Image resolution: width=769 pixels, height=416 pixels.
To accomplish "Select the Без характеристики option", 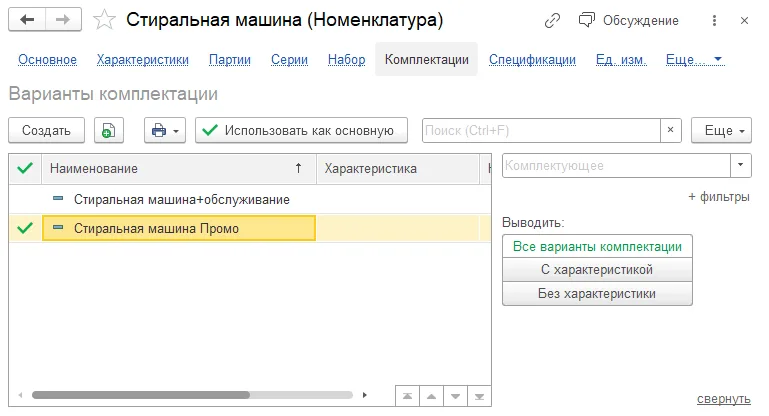I will coord(597,294).
